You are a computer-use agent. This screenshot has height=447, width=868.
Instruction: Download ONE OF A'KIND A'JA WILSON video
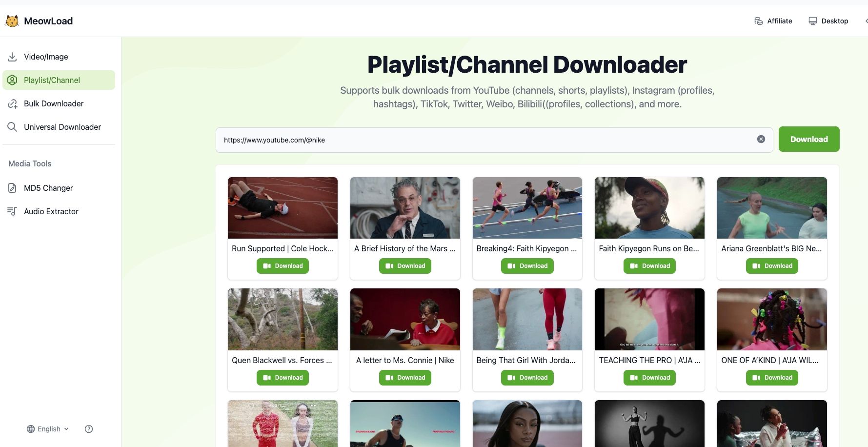click(x=772, y=378)
